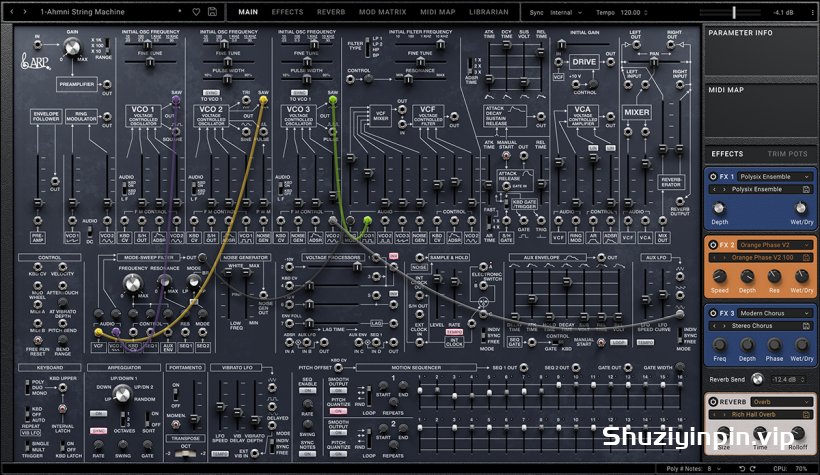This screenshot has width=820, height=475.
Task: Open FX 1 effect type dropdown
Action: tap(775, 176)
